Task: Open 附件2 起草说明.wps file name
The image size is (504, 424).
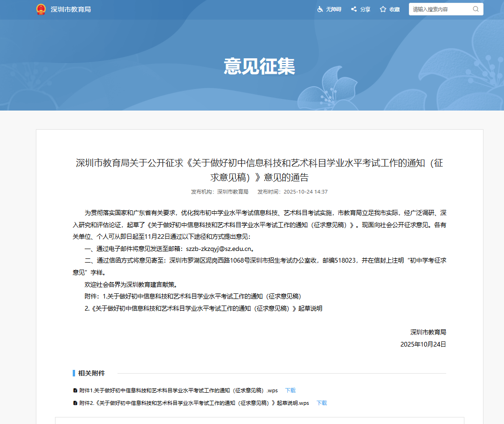Action: click(194, 403)
